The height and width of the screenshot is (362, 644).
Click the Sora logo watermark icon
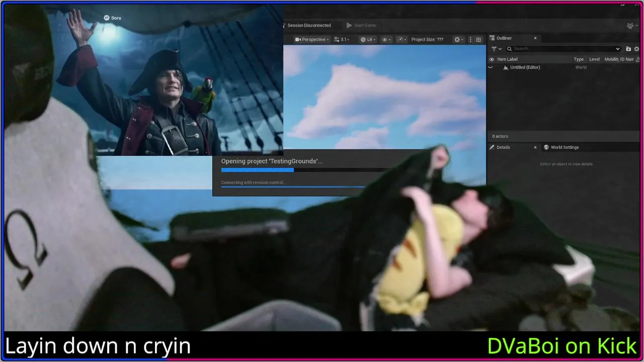[107, 18]
